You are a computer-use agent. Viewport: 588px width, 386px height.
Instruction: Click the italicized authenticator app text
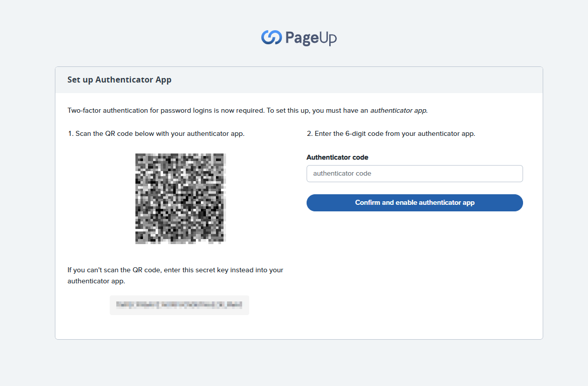pyautogui.click(x=398, y=110)
